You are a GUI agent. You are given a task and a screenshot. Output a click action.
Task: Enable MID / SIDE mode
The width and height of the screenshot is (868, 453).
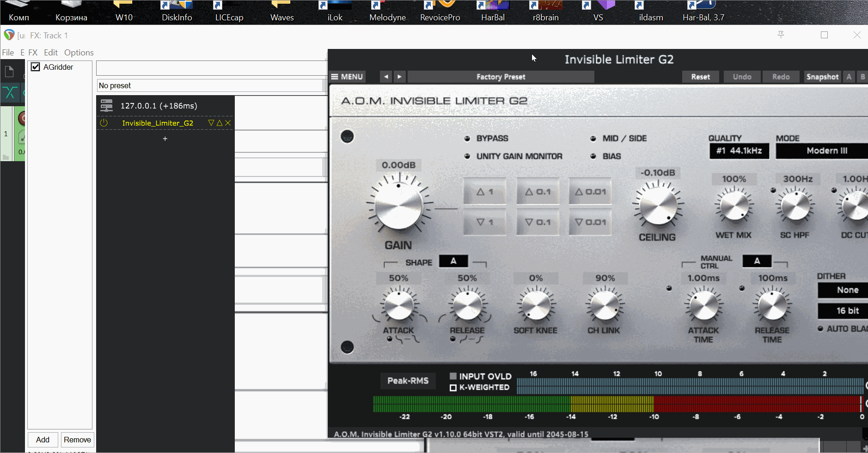click(x=593, y=139)
